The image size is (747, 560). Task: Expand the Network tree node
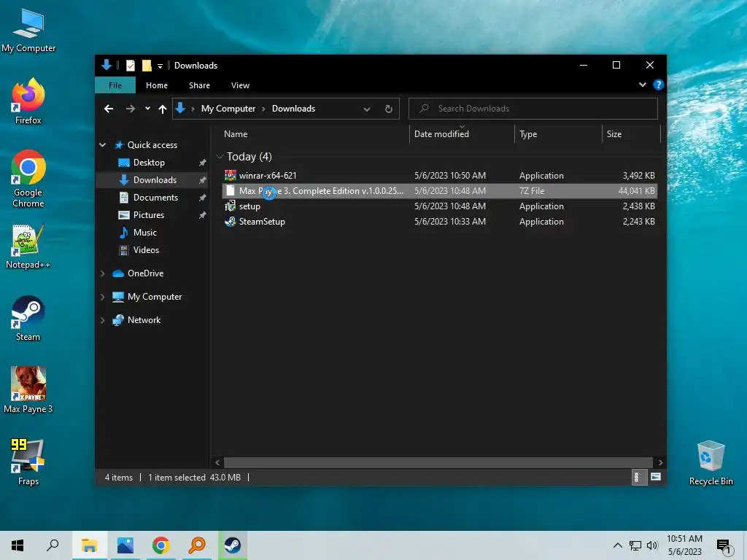102,320
